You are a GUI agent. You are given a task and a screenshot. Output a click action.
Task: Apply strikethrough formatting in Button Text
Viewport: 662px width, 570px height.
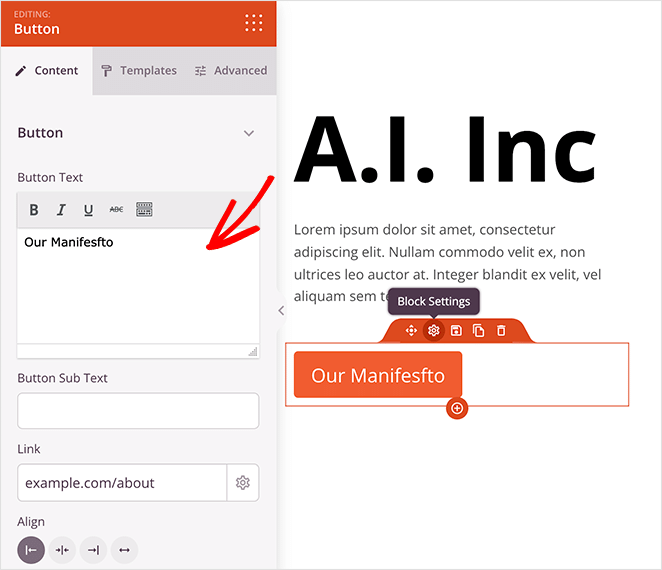coord(116,209)
